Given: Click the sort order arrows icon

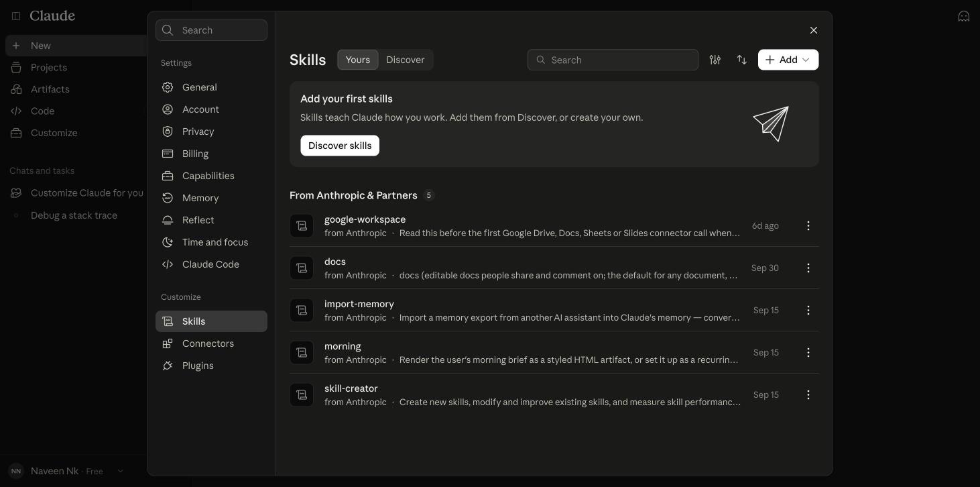Looking at the screenshot, I should pos(741,60).
